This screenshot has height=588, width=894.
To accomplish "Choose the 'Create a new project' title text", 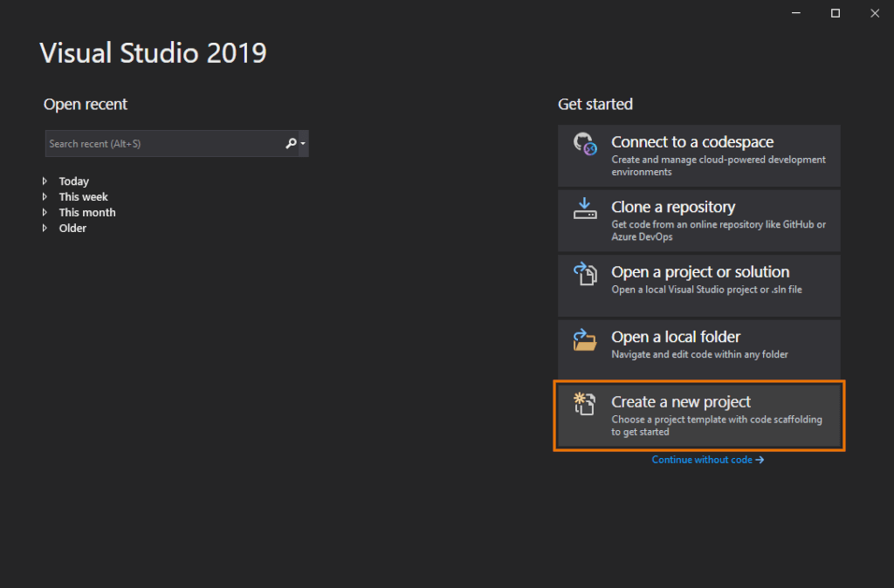I will (681, 402).
